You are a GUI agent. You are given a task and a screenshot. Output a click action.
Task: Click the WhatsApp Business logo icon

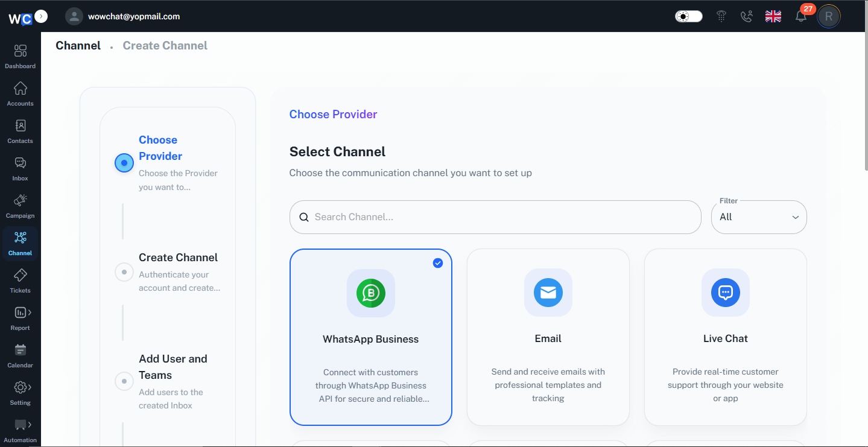pos(371,293)
